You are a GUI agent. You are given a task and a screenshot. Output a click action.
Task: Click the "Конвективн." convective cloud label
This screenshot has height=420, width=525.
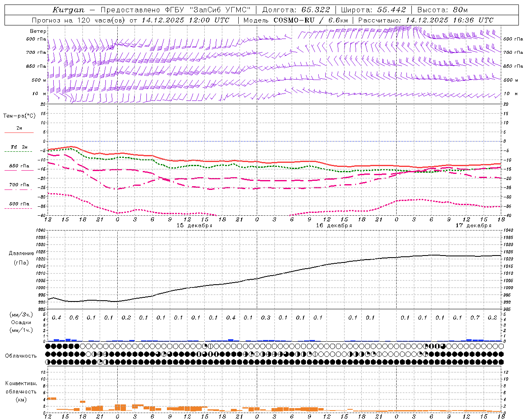pyautogui.click(x=21, y=383)
